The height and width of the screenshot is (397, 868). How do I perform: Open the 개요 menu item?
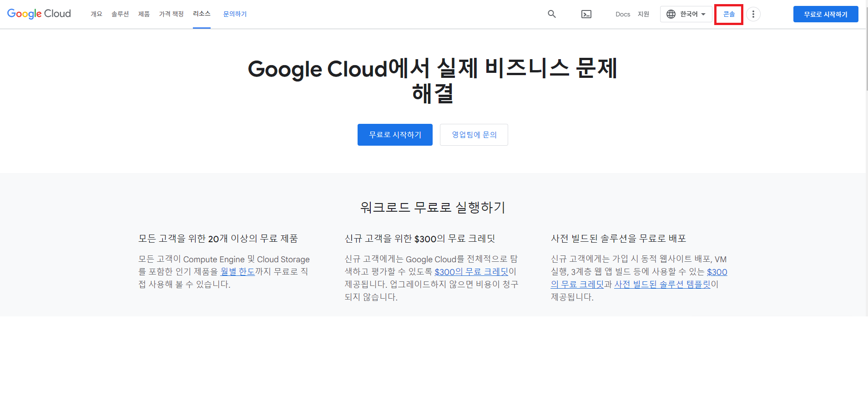(x=96, y=14)
